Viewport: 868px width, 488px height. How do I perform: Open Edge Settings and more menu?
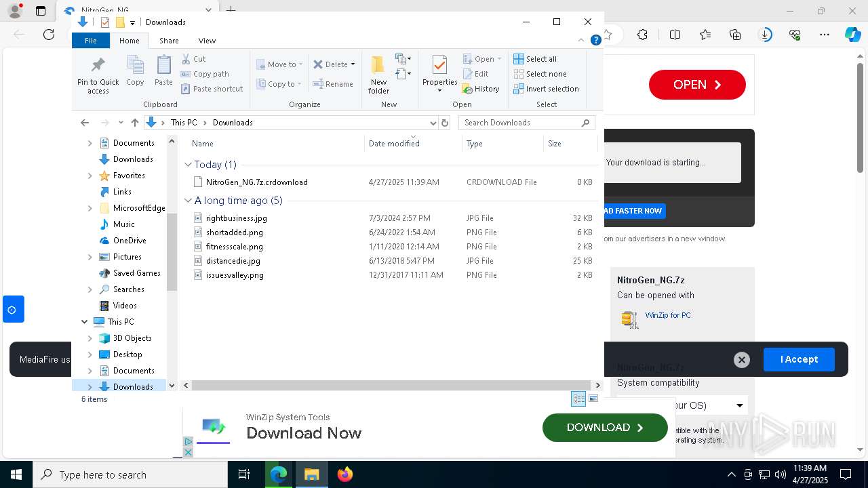[x=825, y=35]
